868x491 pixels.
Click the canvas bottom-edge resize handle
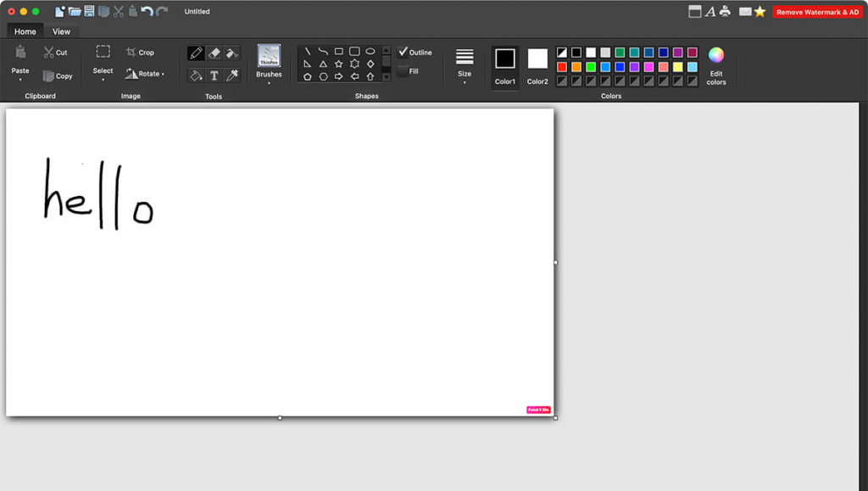click(280, 418)
